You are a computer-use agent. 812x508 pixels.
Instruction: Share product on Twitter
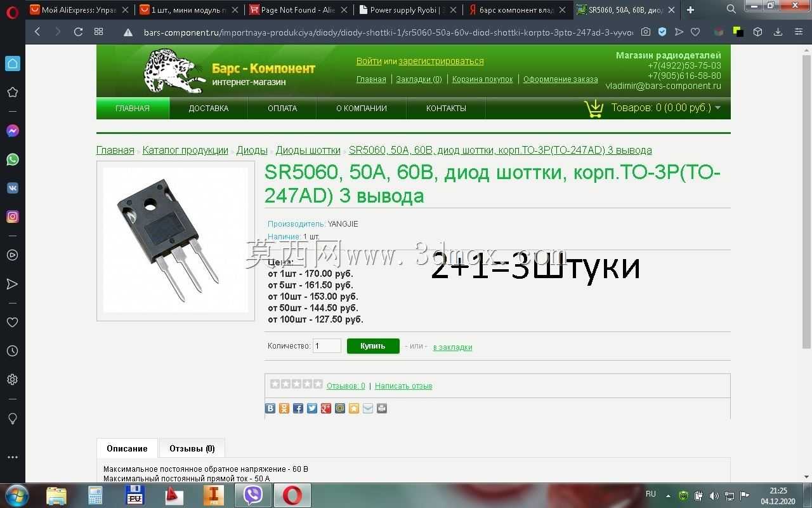click(312, 408)
